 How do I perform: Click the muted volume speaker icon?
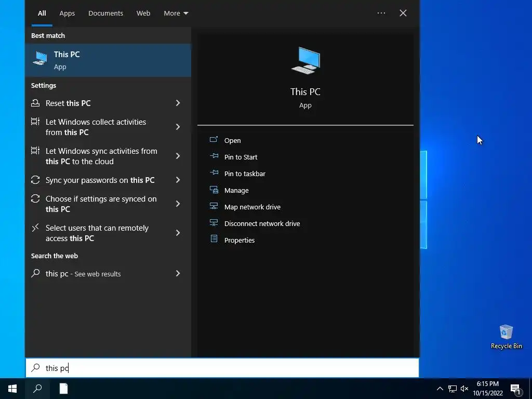click(464, 389)
